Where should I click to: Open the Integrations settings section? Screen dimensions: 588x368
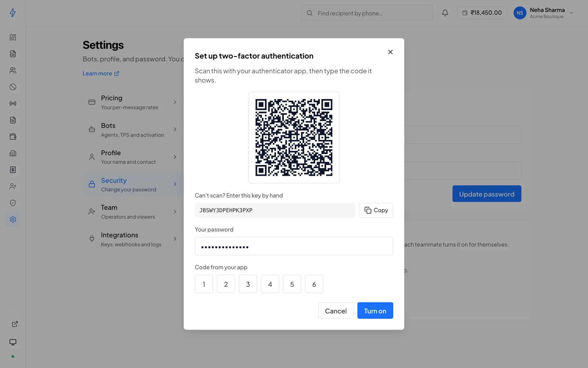(x=133, y=239)
